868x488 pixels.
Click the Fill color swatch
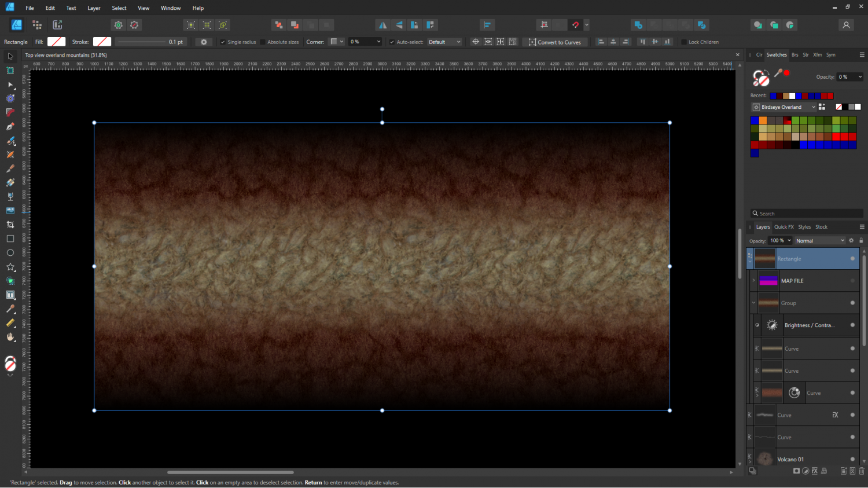pos(56,42)
